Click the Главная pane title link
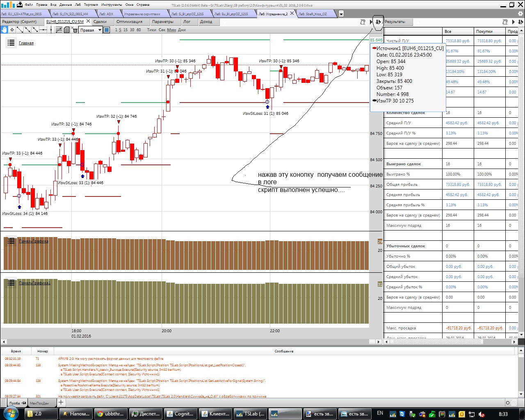 26,43
